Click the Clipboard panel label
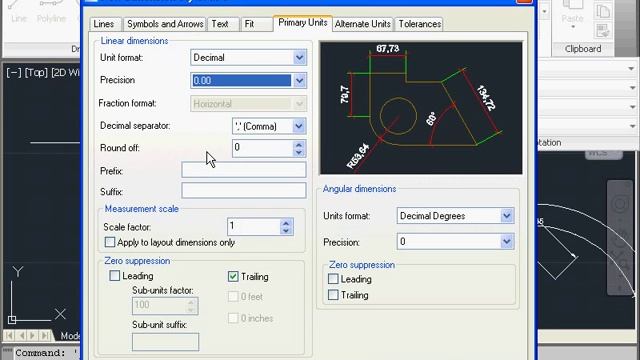Image resolution: width=640 pixels, height=360 pixels. (583, 49)
